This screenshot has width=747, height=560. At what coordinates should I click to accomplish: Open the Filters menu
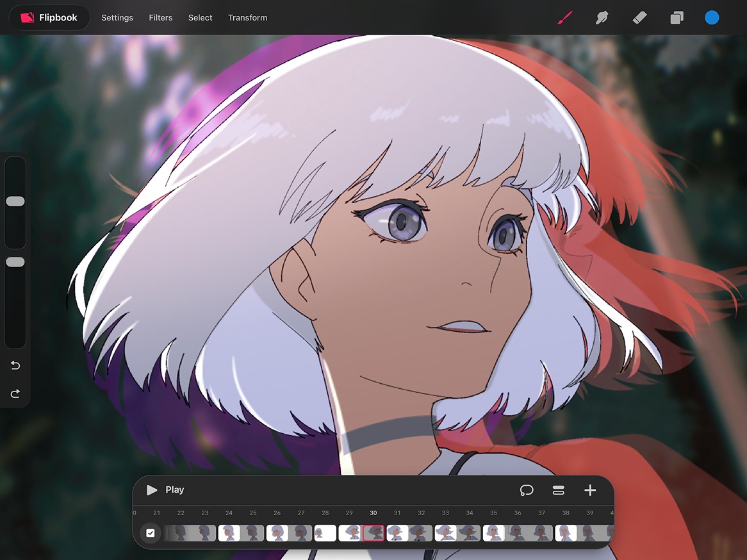coord(161,18)
